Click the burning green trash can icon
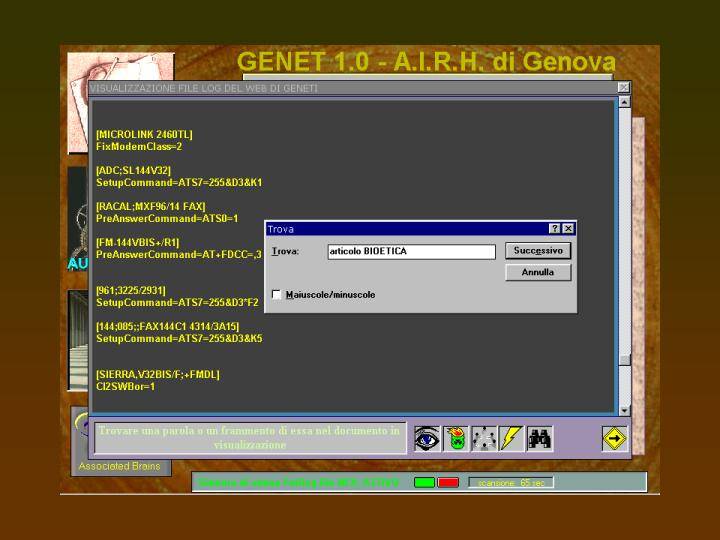720x540 pixels. coord(456,438)
